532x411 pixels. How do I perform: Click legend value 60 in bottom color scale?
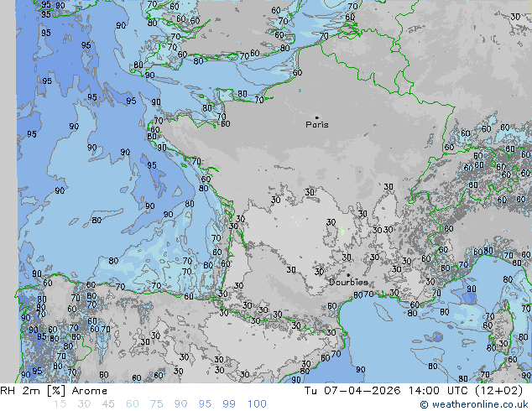click(x=133, y=404)
